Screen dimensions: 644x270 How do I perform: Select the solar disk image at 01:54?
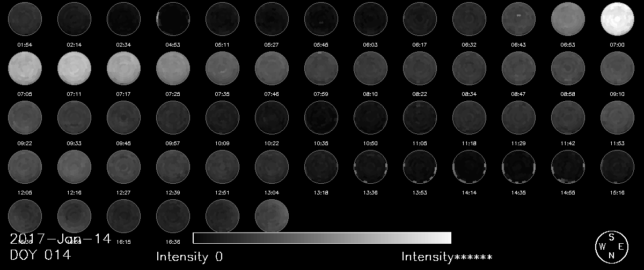pos(25,19)
